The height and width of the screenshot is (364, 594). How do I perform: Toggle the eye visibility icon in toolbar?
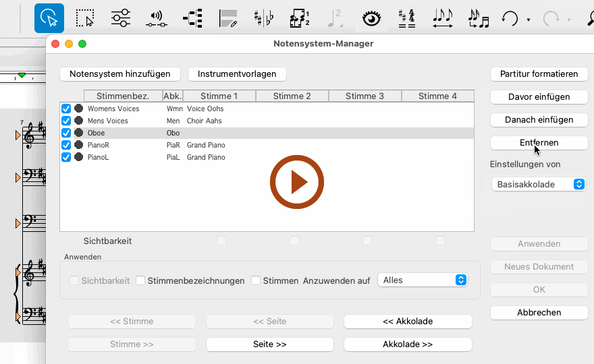click(x=371, y=18)
